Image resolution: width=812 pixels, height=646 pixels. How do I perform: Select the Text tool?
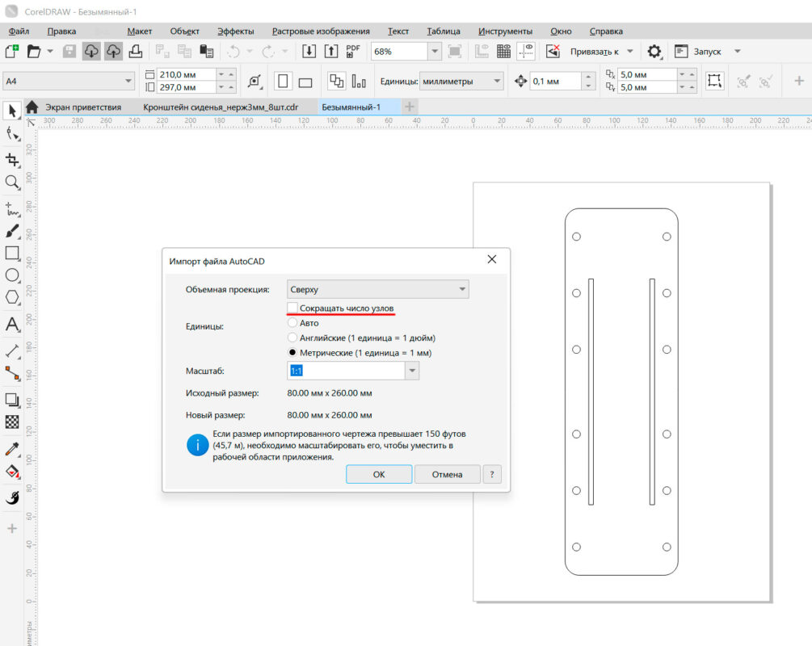[x=12, y=325]
